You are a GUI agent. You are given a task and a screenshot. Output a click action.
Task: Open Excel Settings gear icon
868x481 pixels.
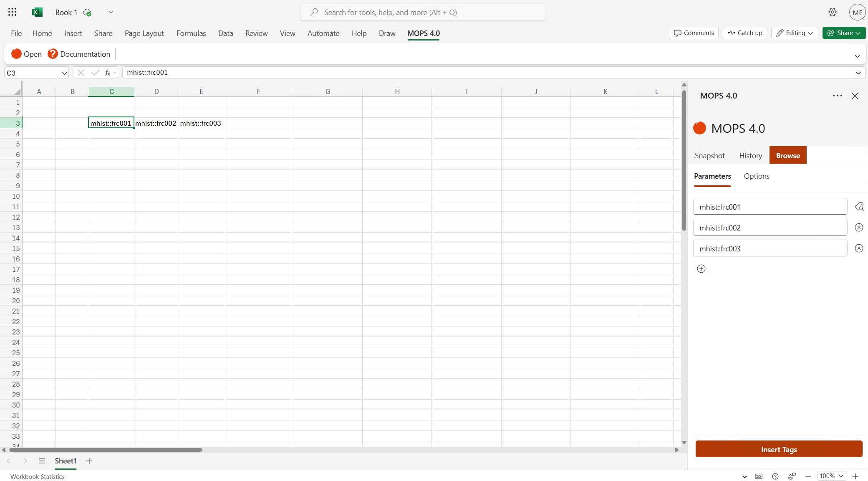coord(833,12)
